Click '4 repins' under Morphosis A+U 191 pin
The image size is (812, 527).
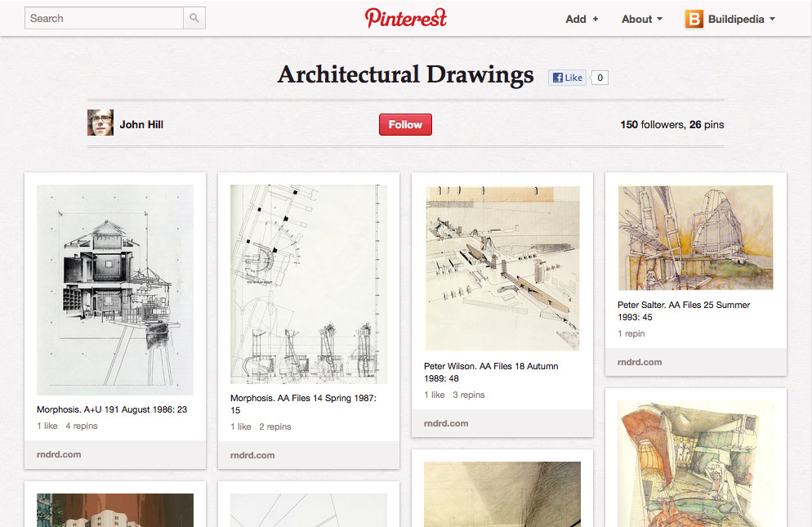tap(82, 426)
